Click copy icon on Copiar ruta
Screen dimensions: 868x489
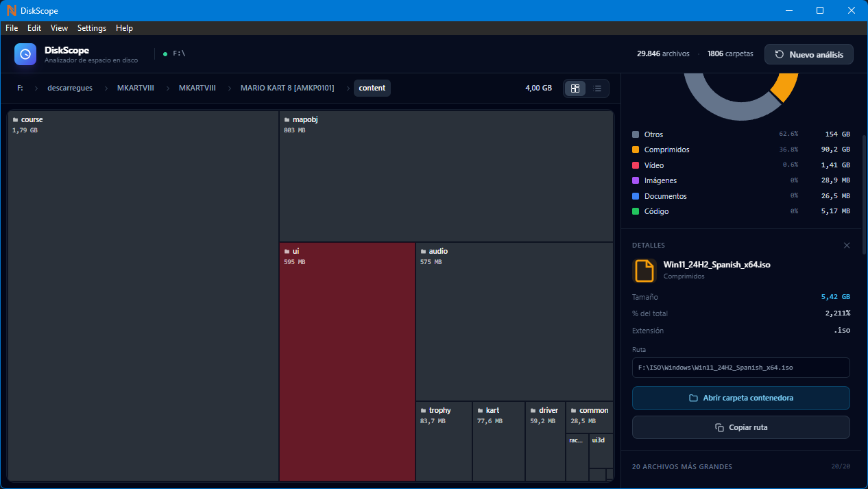point(719,427)
